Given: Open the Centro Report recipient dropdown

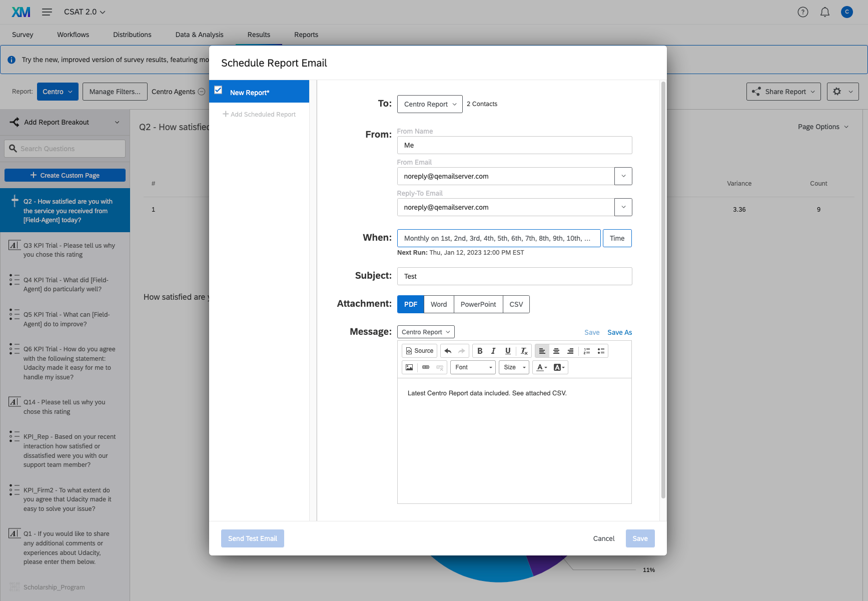Looking at the screenshot, I should coord(430,104).
